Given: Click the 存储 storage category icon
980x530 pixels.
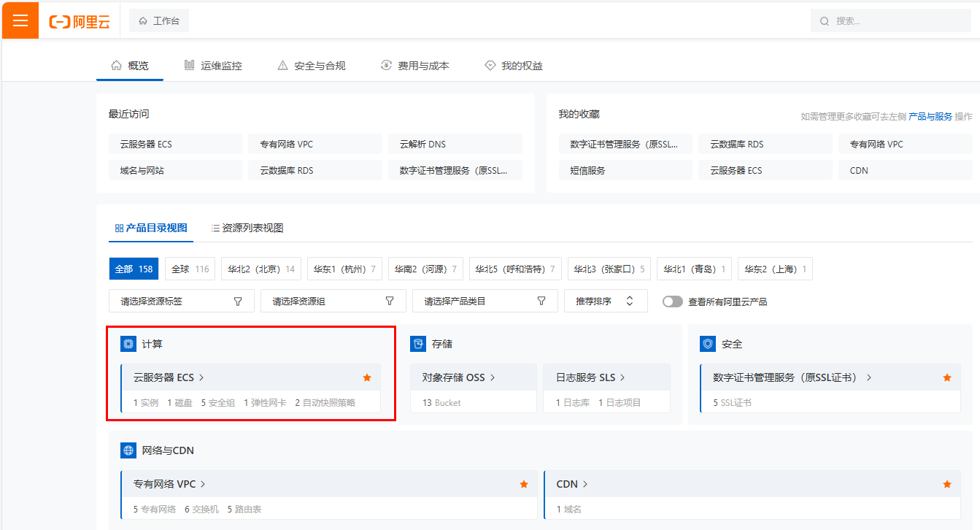Looking at the screenshot, I should click(418, 344).
